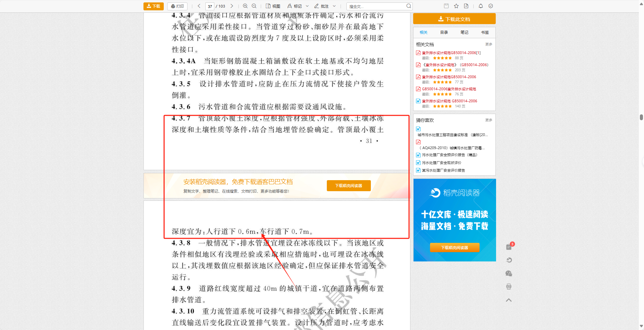Select the 批注 annotation tool
The height and width of the screenshot is (330, 644).
(322, 6)
